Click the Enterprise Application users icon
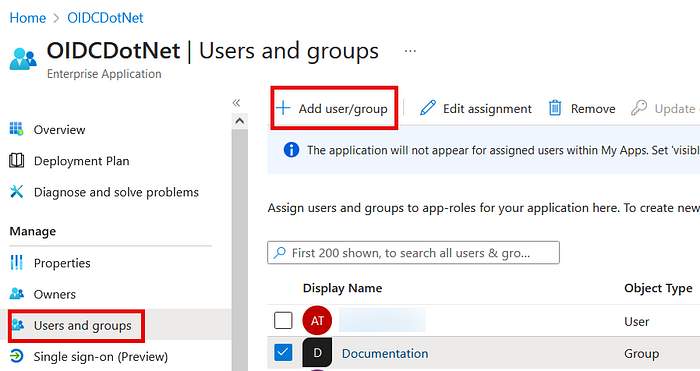700x371 pixels. 23,59
